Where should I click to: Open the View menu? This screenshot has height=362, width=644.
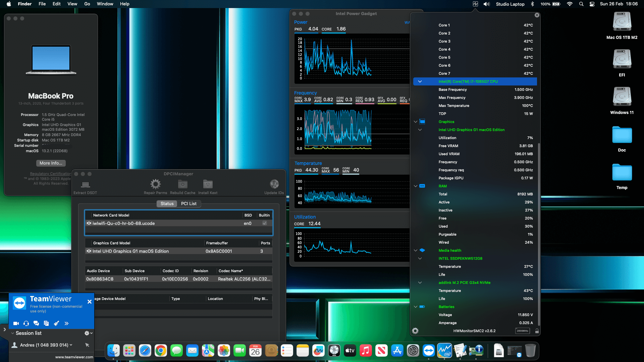72,4
